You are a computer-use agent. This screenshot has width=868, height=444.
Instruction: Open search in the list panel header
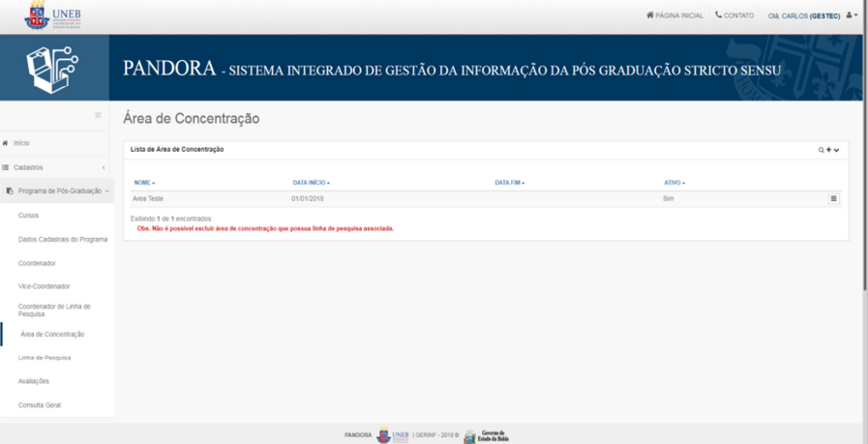pyautogui.click(x=822, y=150)
